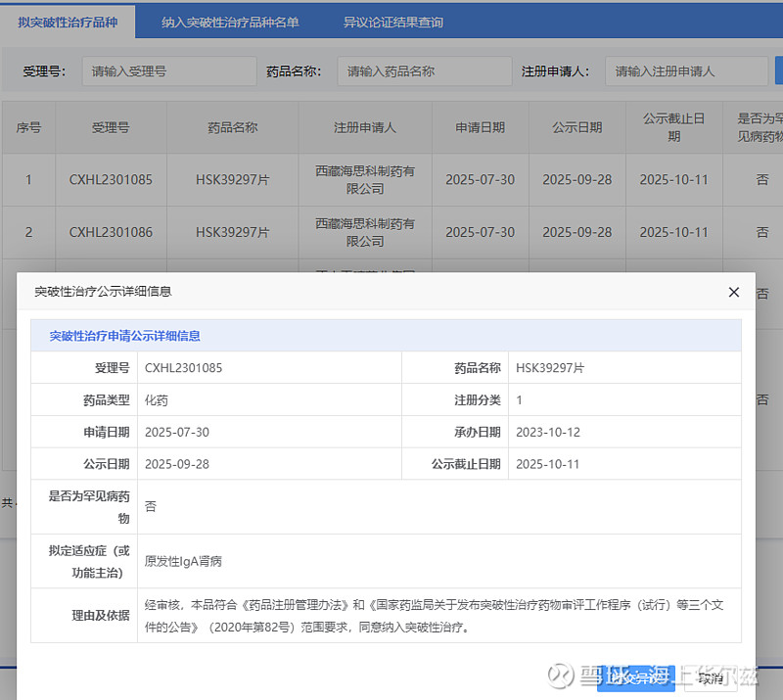Click HSK39297片 in table row 2
Image resolution: width=783 pixels, height=700 pixels.
(x=232, y=233)
